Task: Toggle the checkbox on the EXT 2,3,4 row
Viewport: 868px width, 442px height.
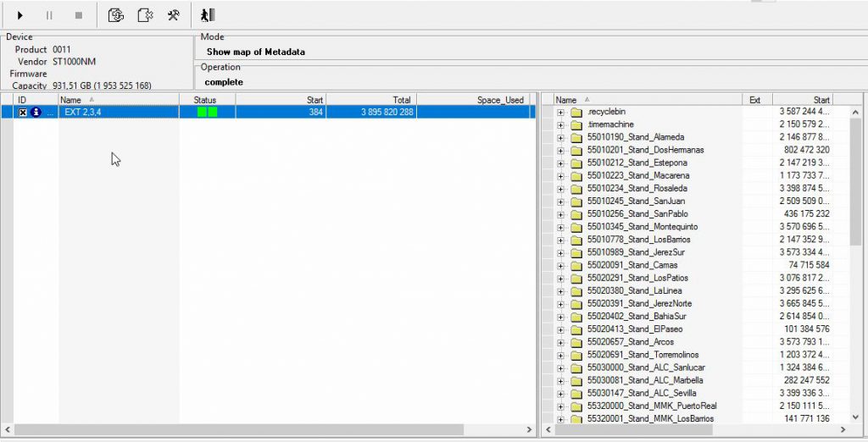Action: pos(23,112)
